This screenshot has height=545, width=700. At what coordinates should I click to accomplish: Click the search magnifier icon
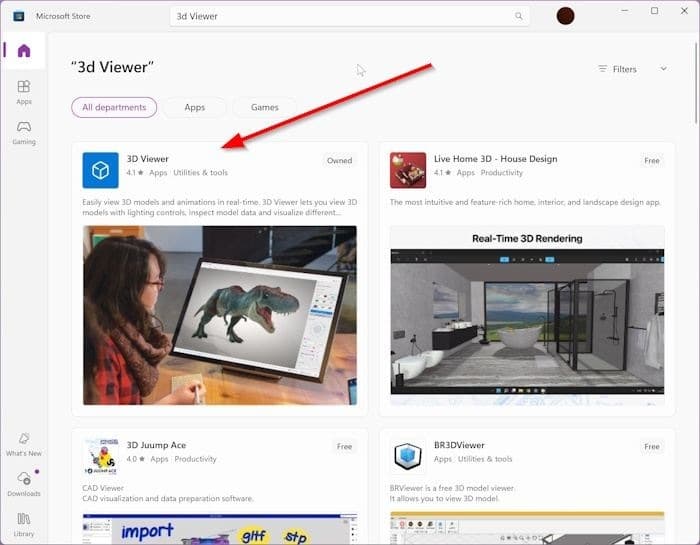pos(518,16)
